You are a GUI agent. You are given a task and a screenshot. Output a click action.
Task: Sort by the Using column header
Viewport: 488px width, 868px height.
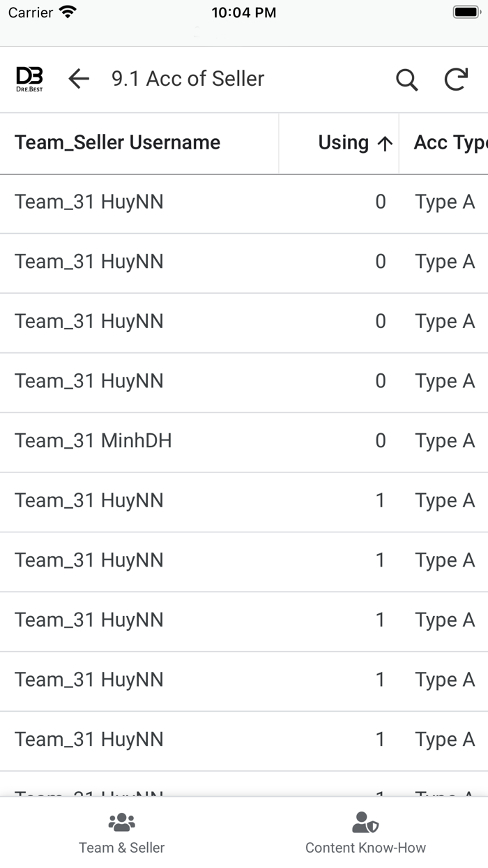coord(343,142)
